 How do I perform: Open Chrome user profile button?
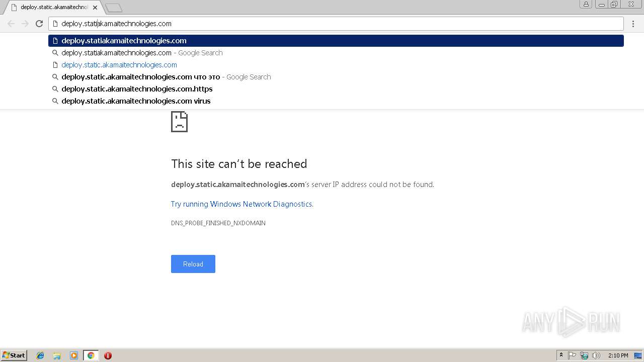click(586, 4)
